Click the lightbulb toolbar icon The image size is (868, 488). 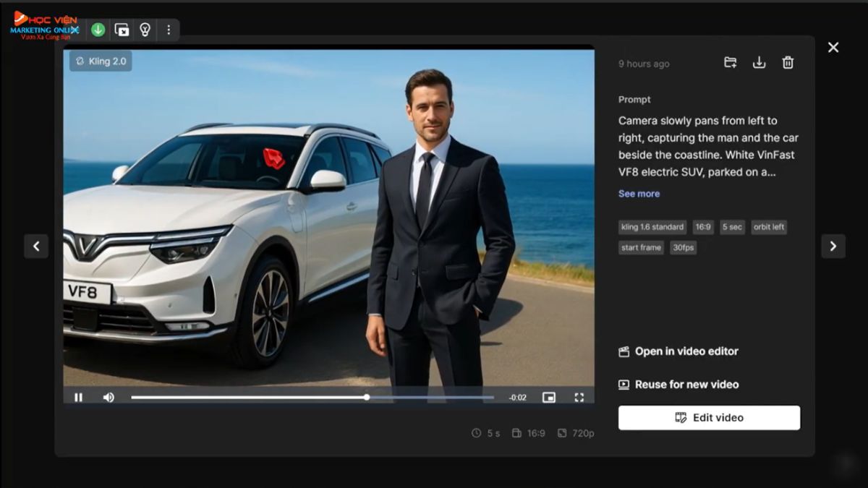click(x=145, y=30)
